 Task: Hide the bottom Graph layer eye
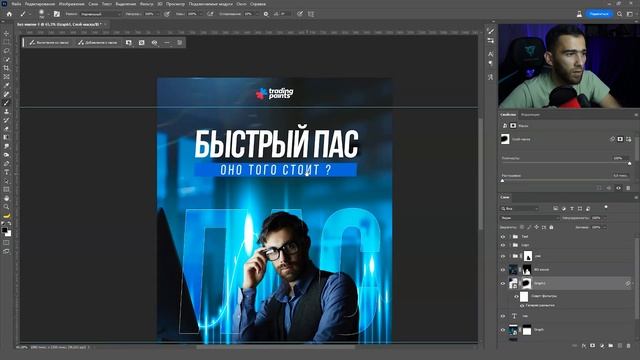[503, 330]
